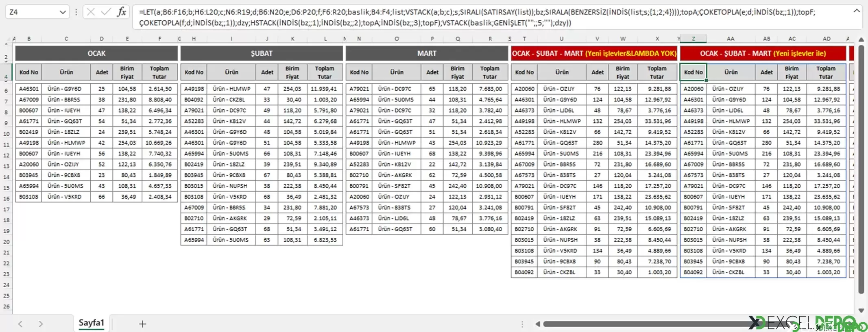Open the Name Box dropdown arrow
Image resolution: width=868 pixels, height=332 pixels.
click(63, 12)
